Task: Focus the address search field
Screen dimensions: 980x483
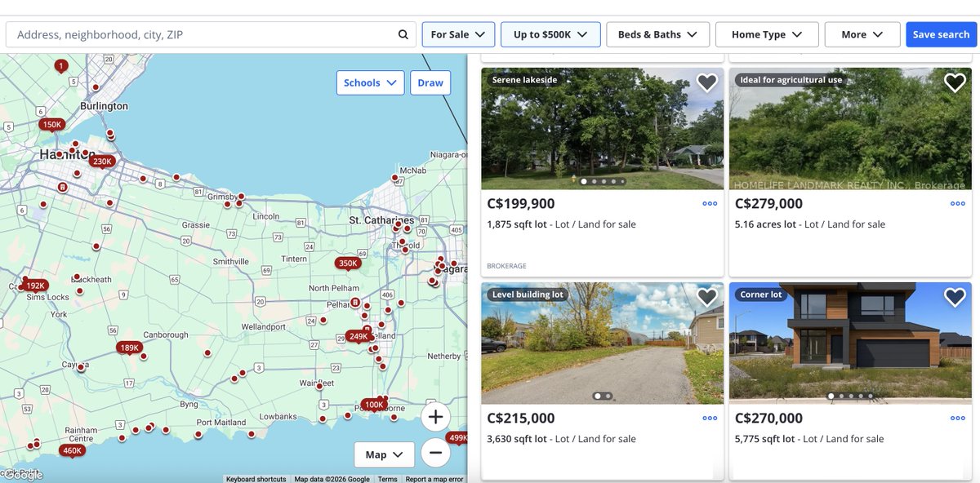Action: [x=212, y=34]
